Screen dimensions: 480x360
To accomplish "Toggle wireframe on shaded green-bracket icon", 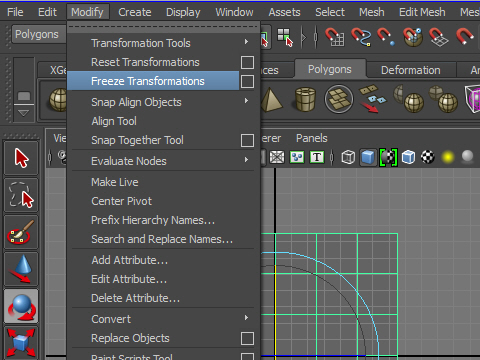I will [x=388, y=157].
